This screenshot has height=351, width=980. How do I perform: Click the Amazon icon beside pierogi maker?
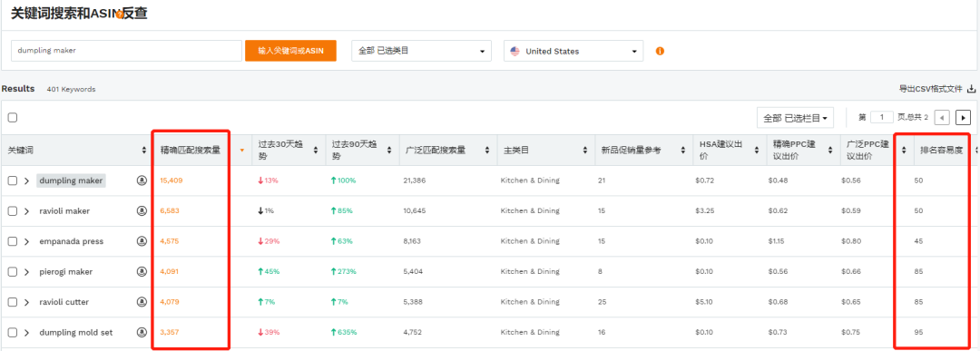tap(142, 272)
